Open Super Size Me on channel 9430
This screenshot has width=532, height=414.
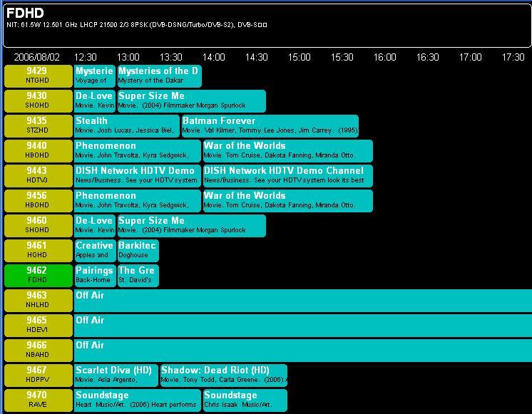[192, 101]
